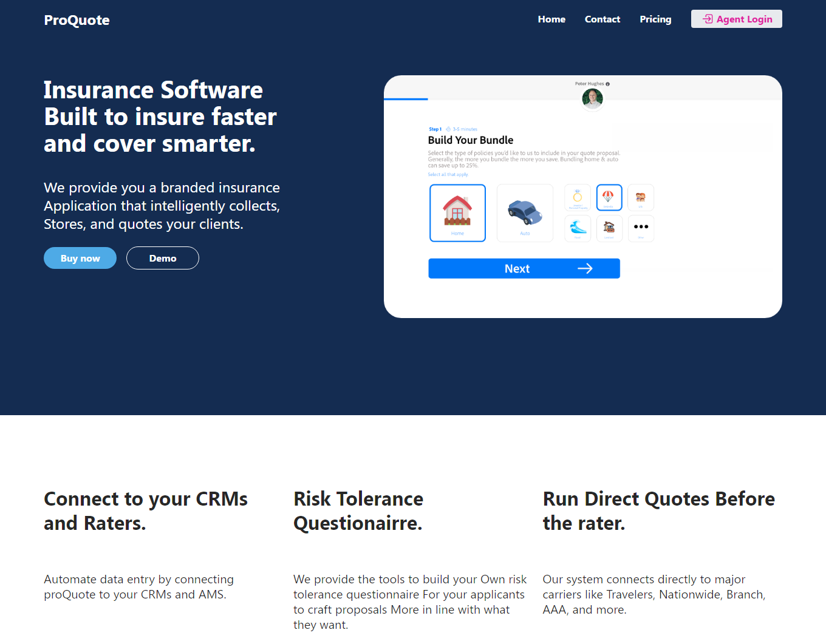Click the Buy now button
The image size is (826, 644).
tap(80, 257)
